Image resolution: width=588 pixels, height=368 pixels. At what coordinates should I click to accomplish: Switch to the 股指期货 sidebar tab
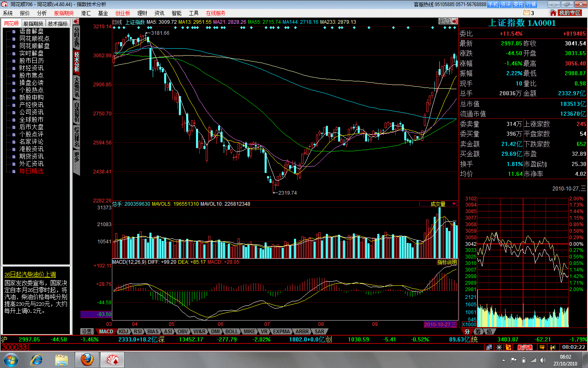click(33, 24)
